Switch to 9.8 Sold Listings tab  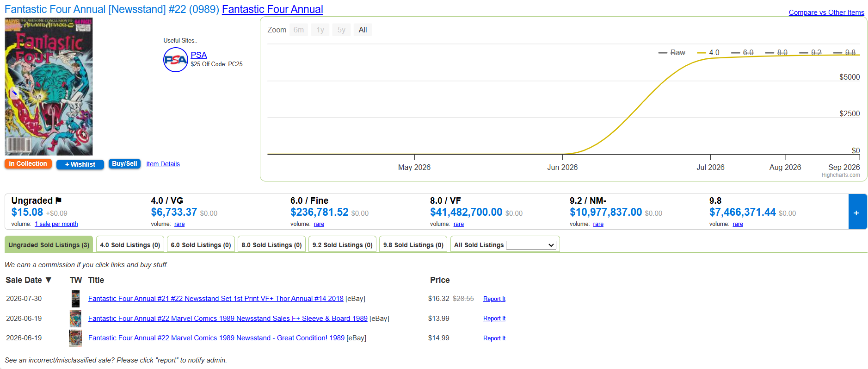(413, 244)
